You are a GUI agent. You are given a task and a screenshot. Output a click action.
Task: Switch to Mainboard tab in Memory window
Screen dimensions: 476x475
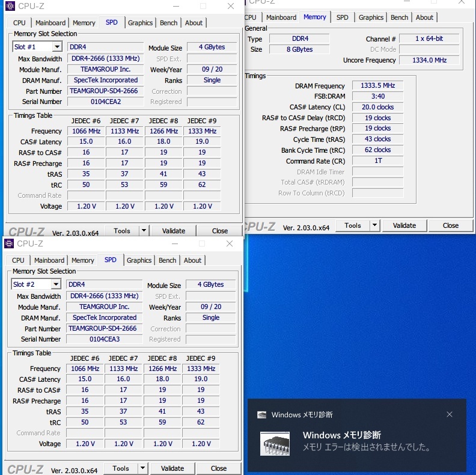pos(281,17)
